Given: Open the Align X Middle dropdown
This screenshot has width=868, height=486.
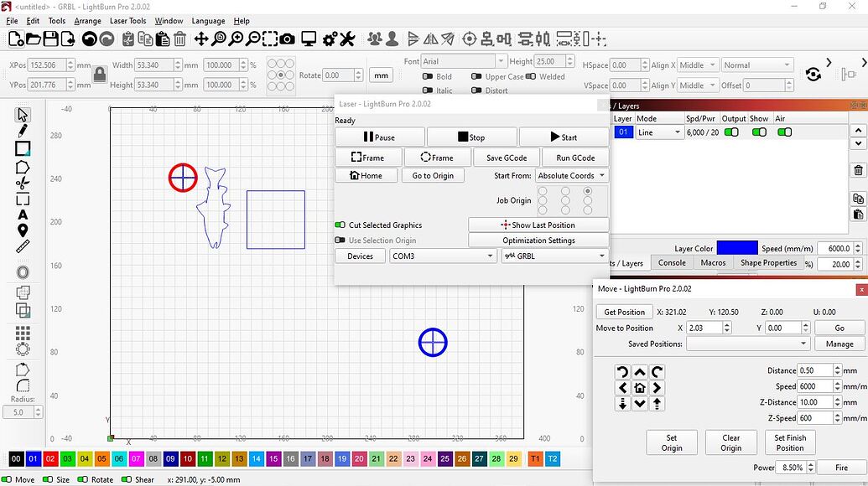Looking at the screenshot, I should coord(699,65).
